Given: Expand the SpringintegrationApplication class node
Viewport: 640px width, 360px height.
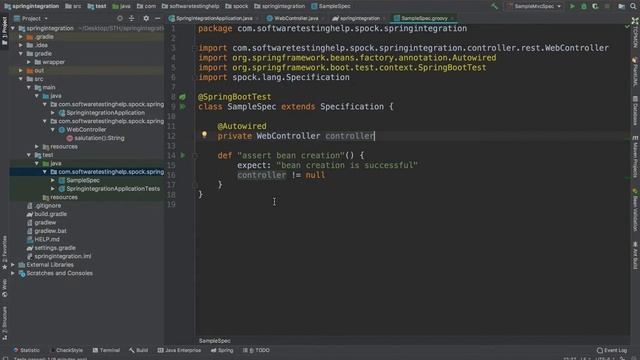Looking at the screenshot, I should [53, 113].
